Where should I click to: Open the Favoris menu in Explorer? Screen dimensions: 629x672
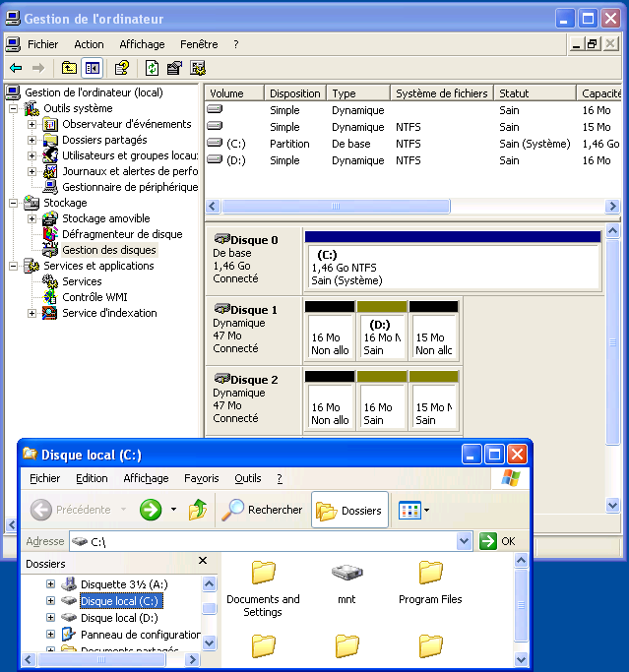(x=202, y=478)
